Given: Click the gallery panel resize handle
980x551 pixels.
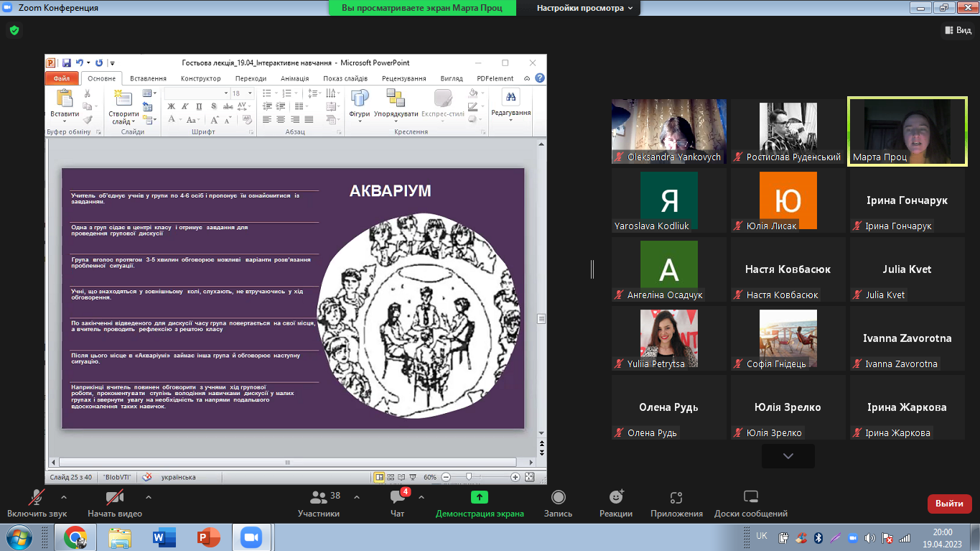Looking at the screenshot, I should (592, 269).
